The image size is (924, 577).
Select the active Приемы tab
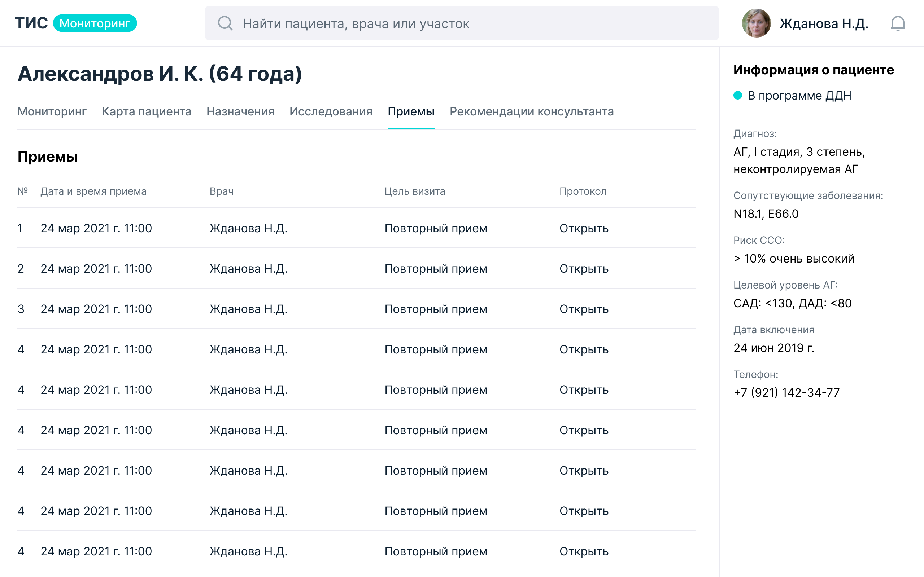tap(411, 111)
